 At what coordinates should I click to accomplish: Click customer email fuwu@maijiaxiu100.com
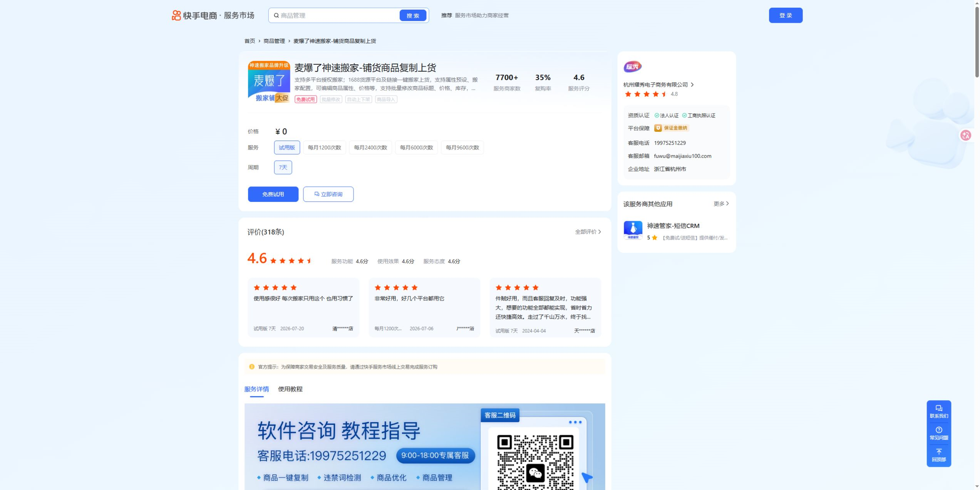click(x=682, y=156)
